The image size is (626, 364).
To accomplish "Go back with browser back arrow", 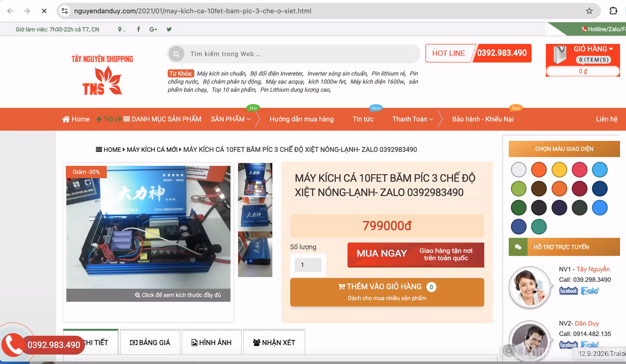I will (x=10, y=11).
